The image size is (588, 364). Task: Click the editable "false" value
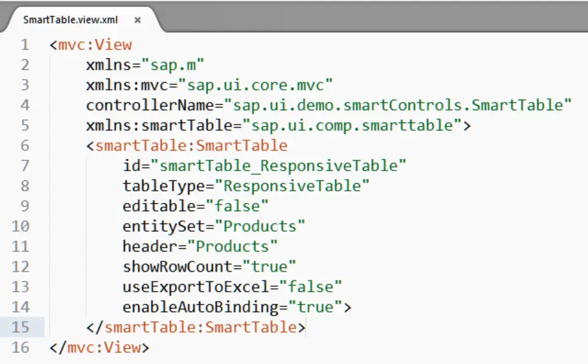[x=236, y=206]
